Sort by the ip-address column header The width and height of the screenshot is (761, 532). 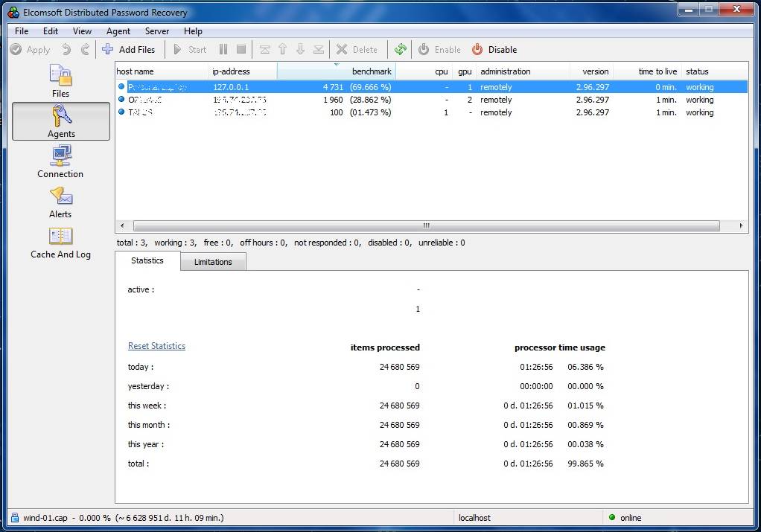click(x=243, y=71)
